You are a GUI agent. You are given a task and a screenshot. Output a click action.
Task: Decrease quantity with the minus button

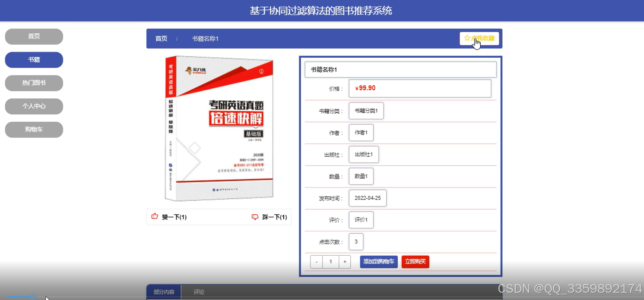pos(316,262)
